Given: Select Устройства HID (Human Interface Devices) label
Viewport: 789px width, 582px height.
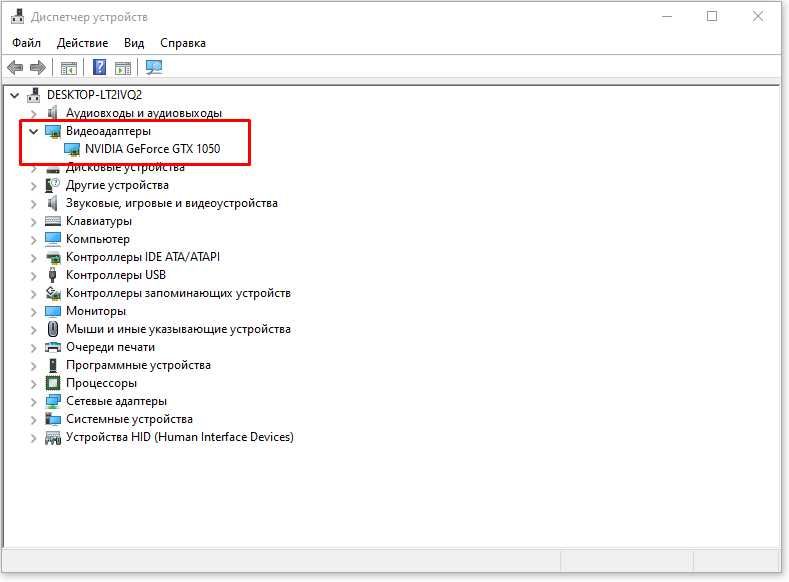Looking at the screenshot, I should (180, 437).
